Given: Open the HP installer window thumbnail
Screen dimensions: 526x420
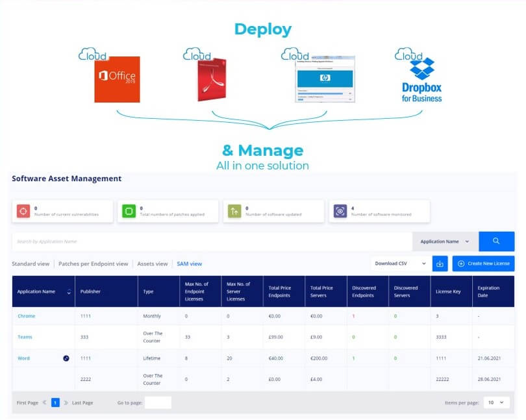Looking at the screenshot, I should pyautogui.click(x=325, y=79).
